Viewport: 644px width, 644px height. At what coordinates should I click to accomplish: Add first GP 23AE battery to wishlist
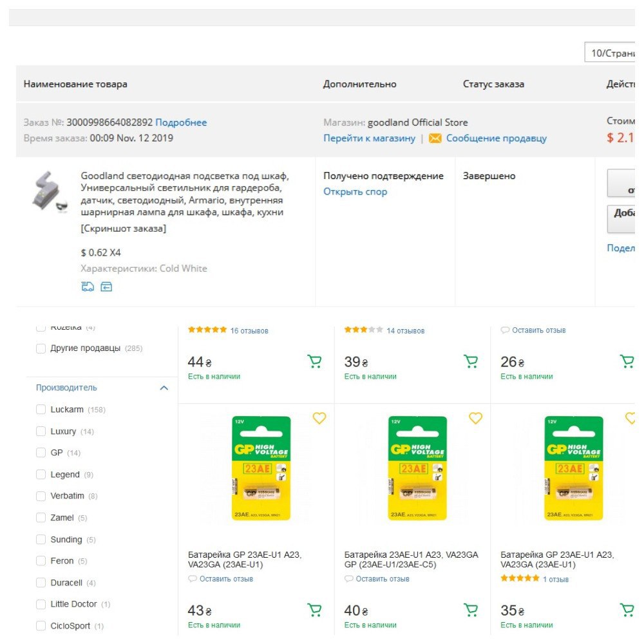(319, 419)
